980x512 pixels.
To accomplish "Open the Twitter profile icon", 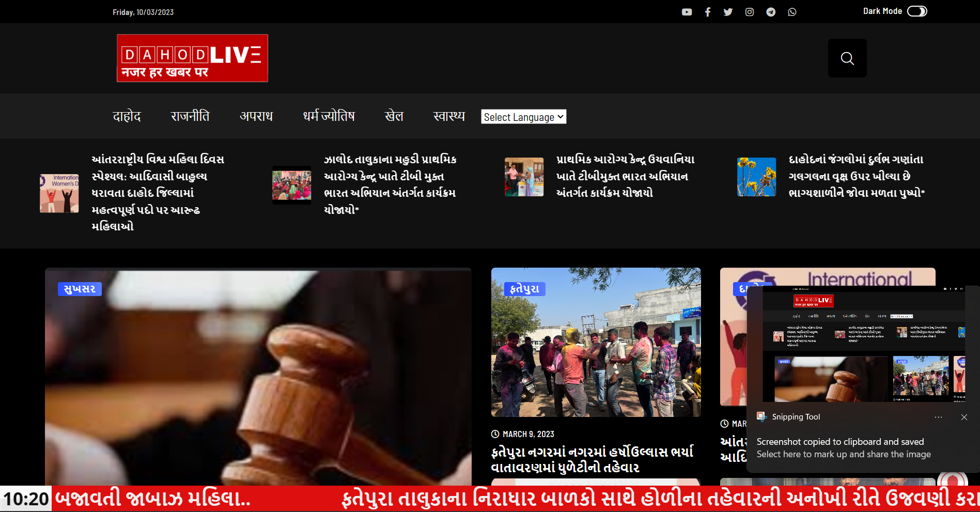I will [x=728, y=12].
